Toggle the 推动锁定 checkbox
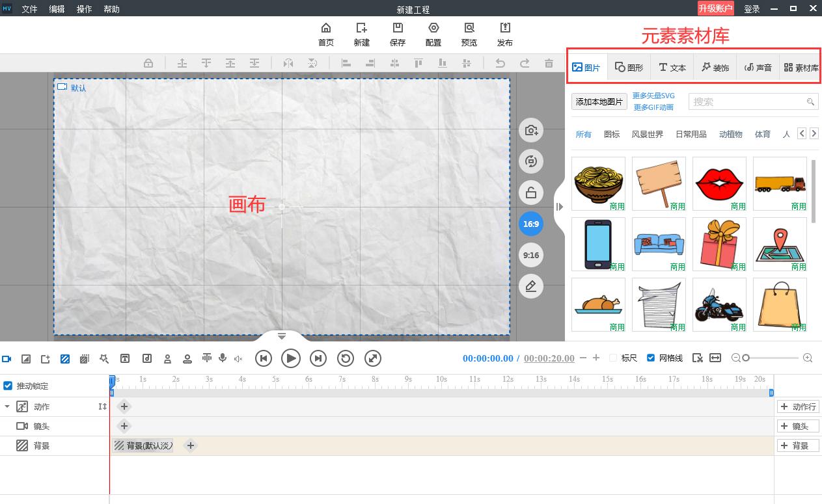 click(x=8, y=385)
